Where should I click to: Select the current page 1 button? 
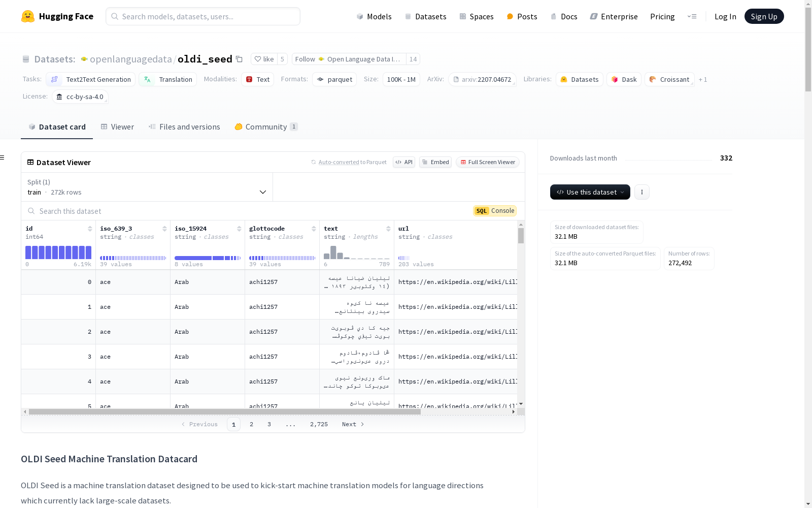tap(233, 424)
